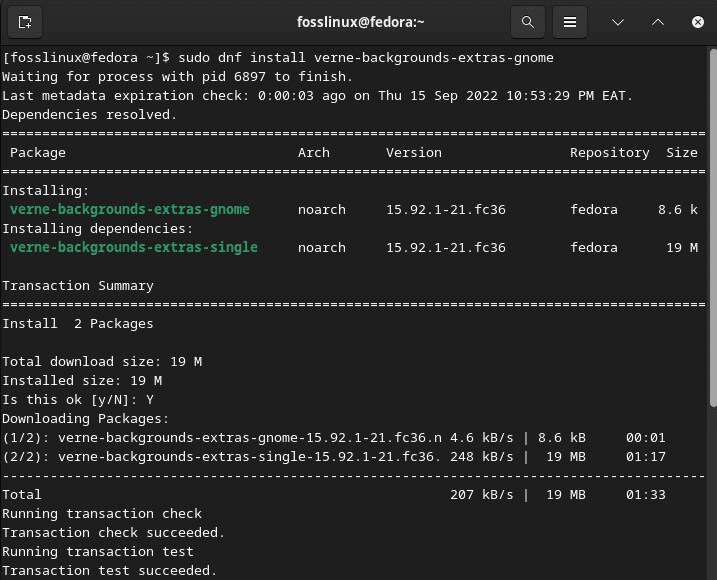Click the 'Installing:' label
Screen dimensions: 717x580
(x=46, y=191)
